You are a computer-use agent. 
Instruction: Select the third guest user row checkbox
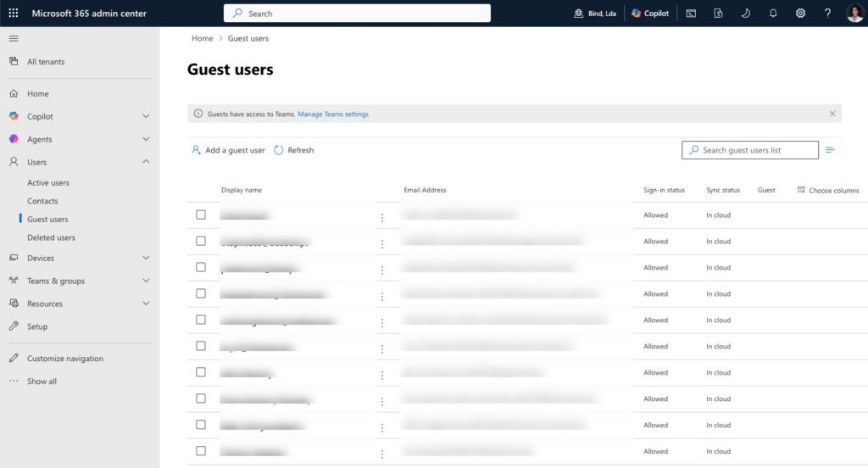tap(201, 267)
